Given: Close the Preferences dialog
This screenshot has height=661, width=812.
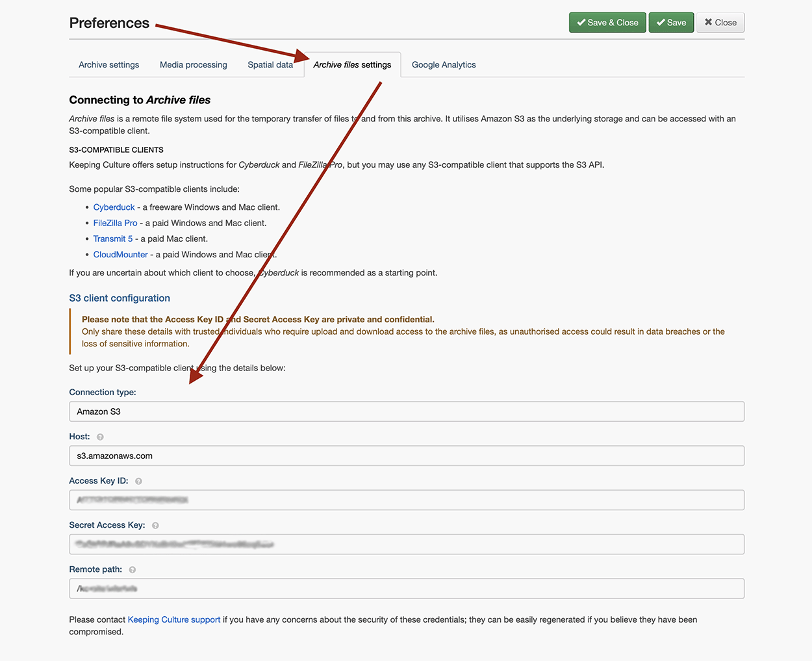Looking at the screenshot, I should (720, 23).
